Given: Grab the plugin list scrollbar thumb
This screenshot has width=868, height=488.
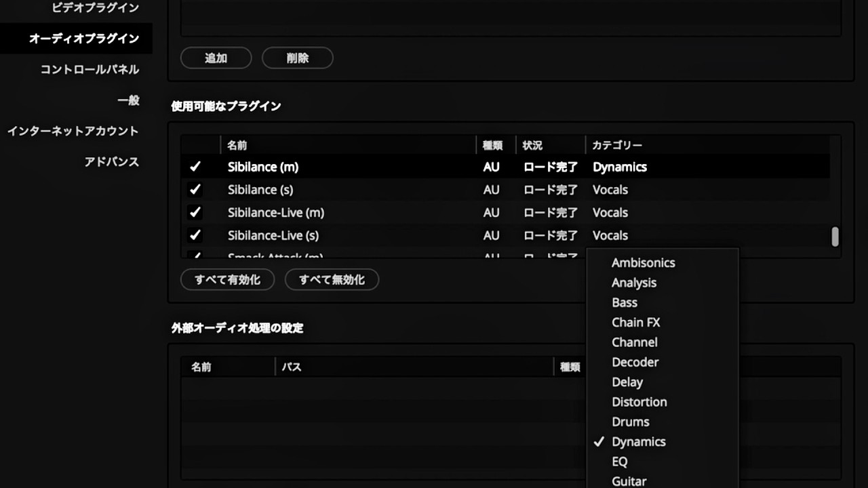Looking at the screenshot, I should (835, 237).
